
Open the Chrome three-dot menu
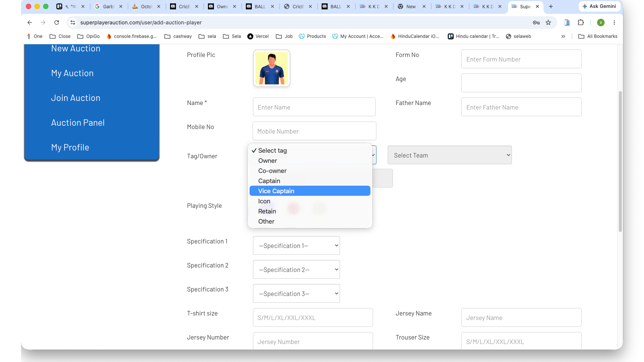coord(614,23)
